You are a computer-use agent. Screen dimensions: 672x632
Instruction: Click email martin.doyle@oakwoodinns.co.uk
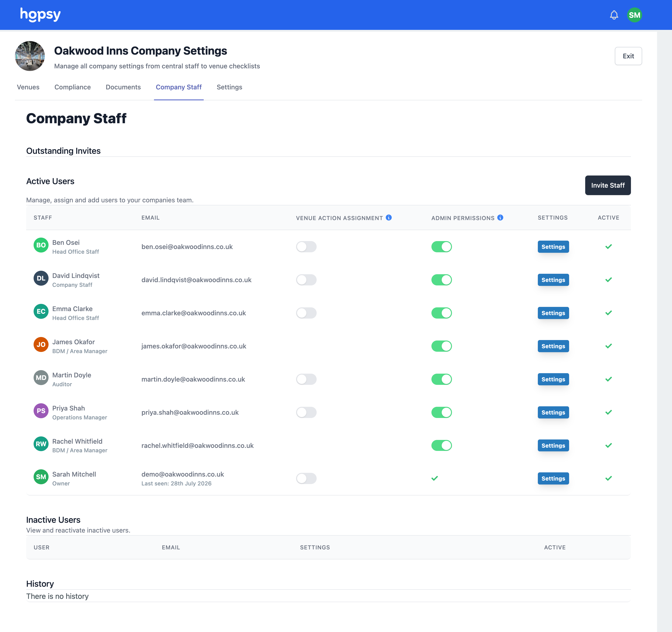[193, 379]
